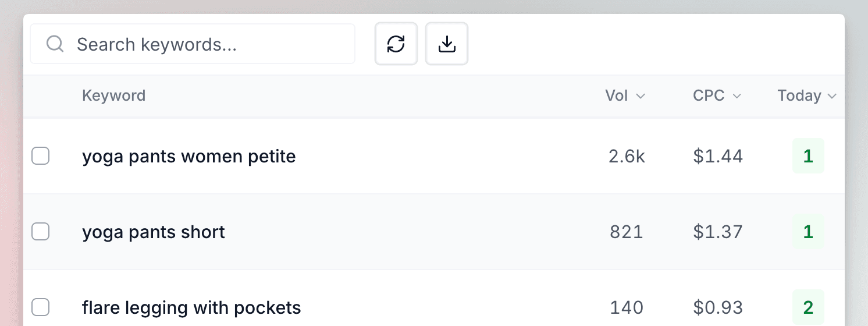Refresh the keyword rankings
Image resolution: width=868 pixels, height=326 pixels.
pos(396,44)
